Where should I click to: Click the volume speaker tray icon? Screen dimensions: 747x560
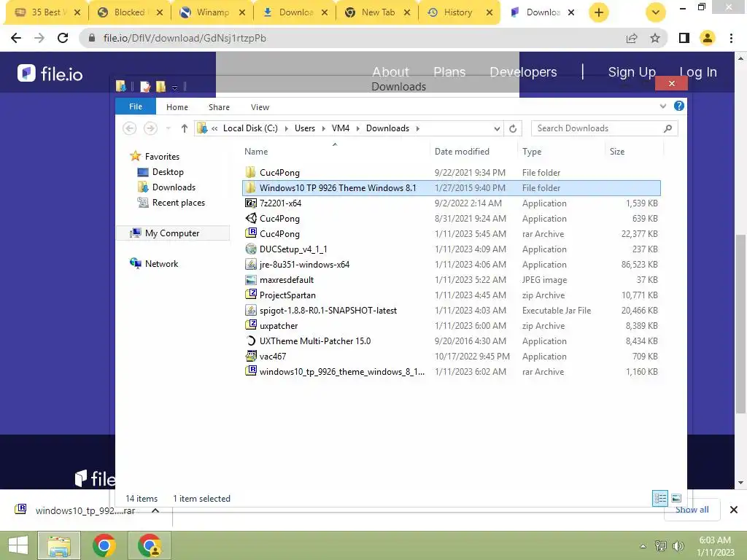678,545
